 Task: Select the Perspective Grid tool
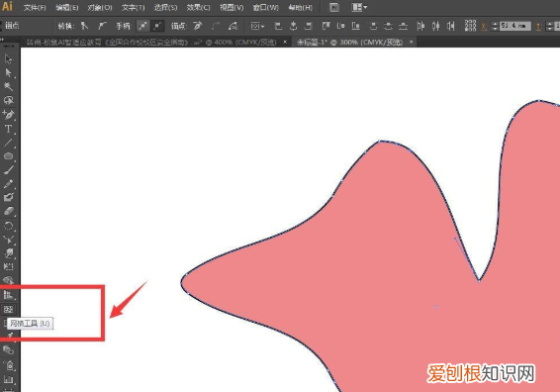pos(8,295)
